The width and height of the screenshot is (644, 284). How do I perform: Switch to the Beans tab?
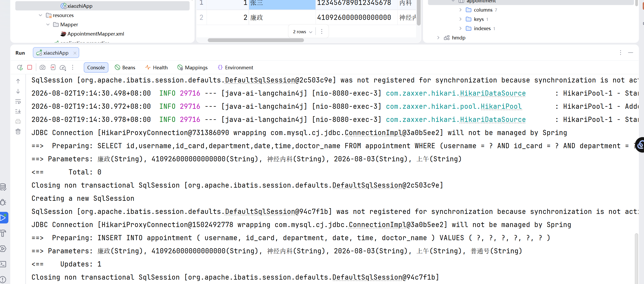[x=125, y=68]
